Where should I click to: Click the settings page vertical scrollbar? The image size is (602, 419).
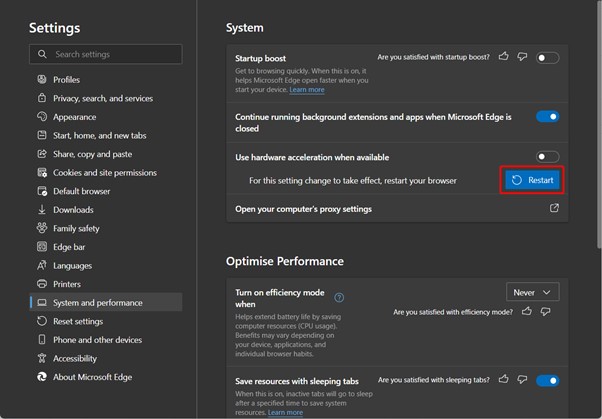599,125
